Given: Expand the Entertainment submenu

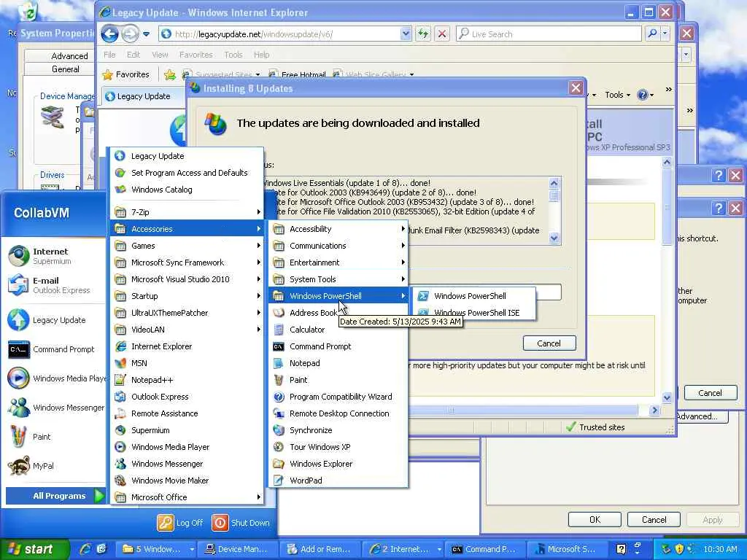Looking at the screenshot, I should [x=338, y=262].
